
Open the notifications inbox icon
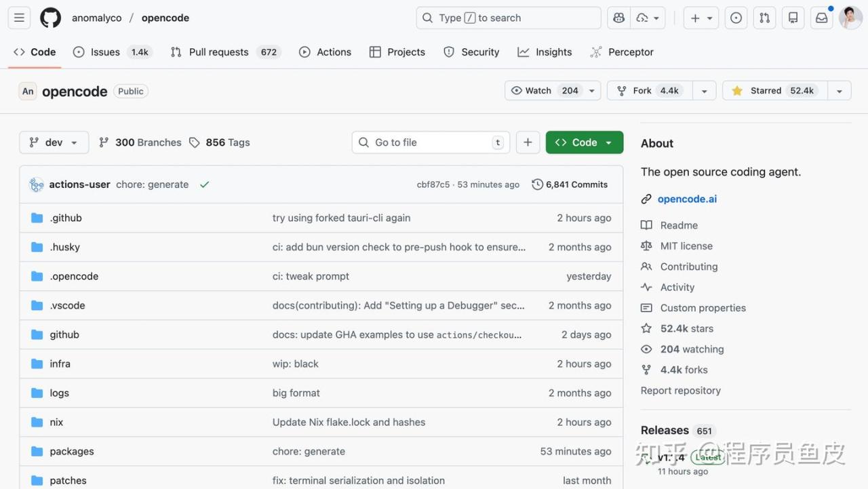tap(821, 18)
